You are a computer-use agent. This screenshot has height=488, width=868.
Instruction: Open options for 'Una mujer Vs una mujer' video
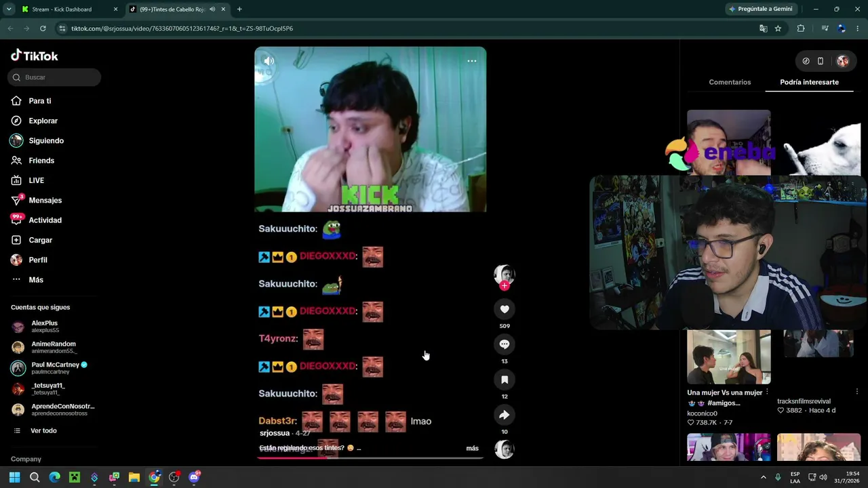[x=767, y=392]
